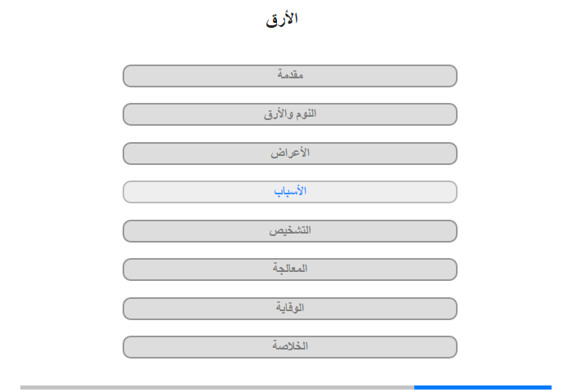Screen dimensions: 572x392
Task: Click the highlighted الأسباب button
Action: click(x=290, y=192)
